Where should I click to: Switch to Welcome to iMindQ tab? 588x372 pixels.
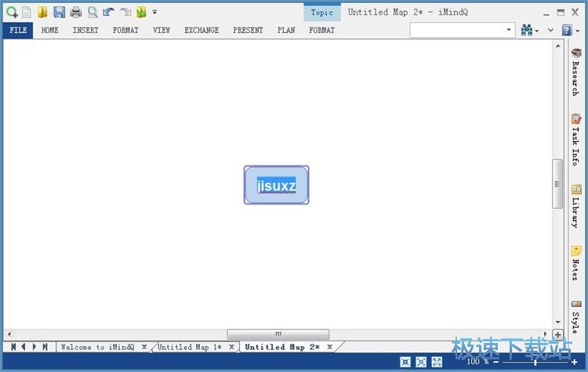click(x=97, y=347)
